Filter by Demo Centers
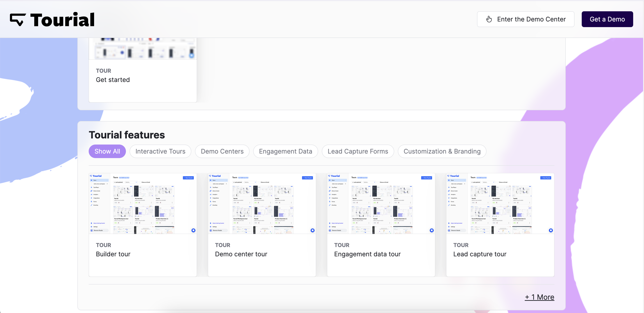644x313 pixels. pyautogui.click(x=222, y=151)
